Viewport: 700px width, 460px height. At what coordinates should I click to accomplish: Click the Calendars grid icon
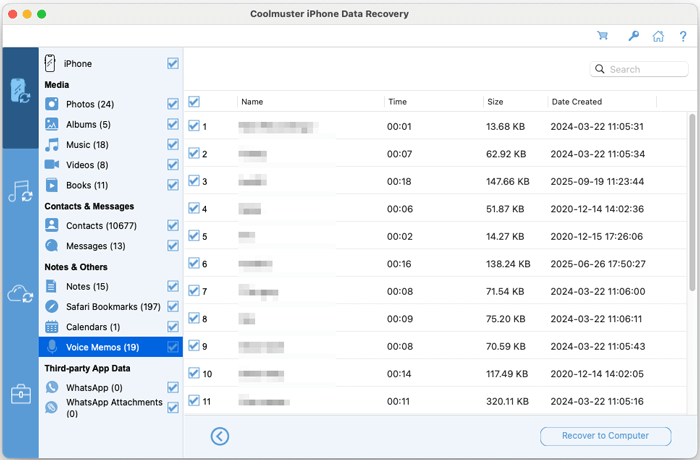click(52, 327)
